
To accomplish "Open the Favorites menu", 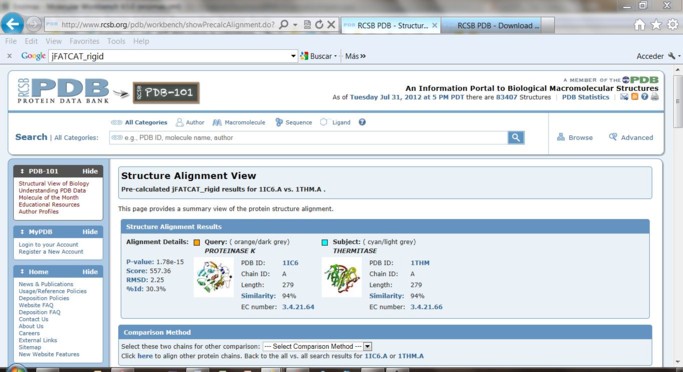I will click(x=84, y=41).
